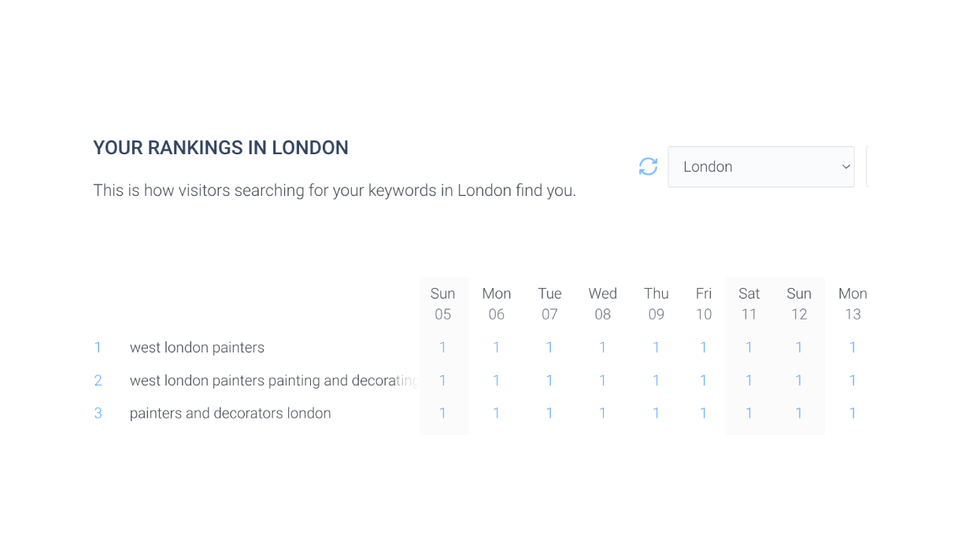The height and width of the screenshot is (535, 980).
Task: Select keyword 'west london painters'
Action: [197, 348]
